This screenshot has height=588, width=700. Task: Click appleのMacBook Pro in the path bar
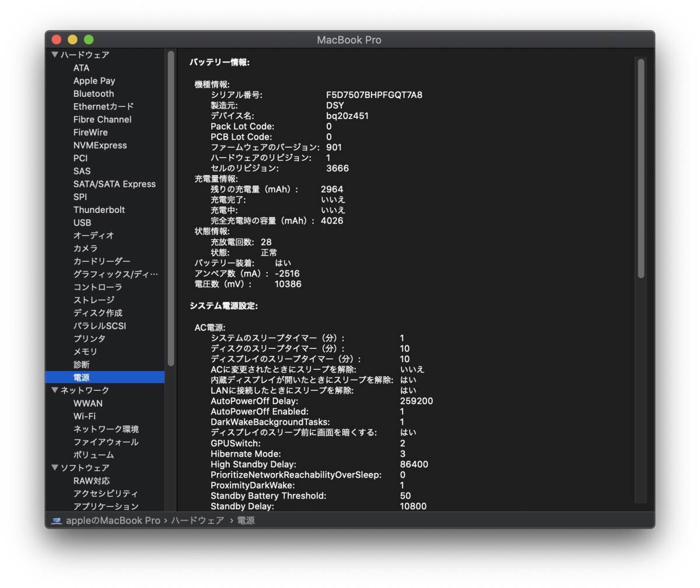point(113,520)
